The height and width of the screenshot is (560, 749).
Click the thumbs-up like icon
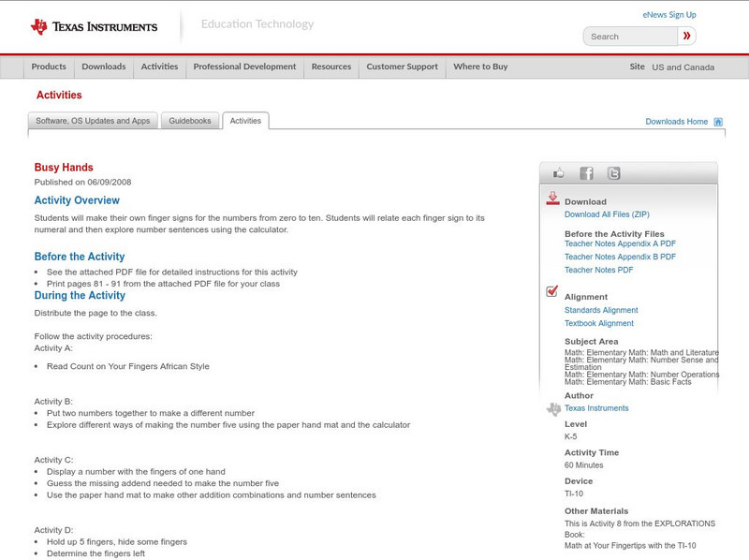[x=558, y=173]
